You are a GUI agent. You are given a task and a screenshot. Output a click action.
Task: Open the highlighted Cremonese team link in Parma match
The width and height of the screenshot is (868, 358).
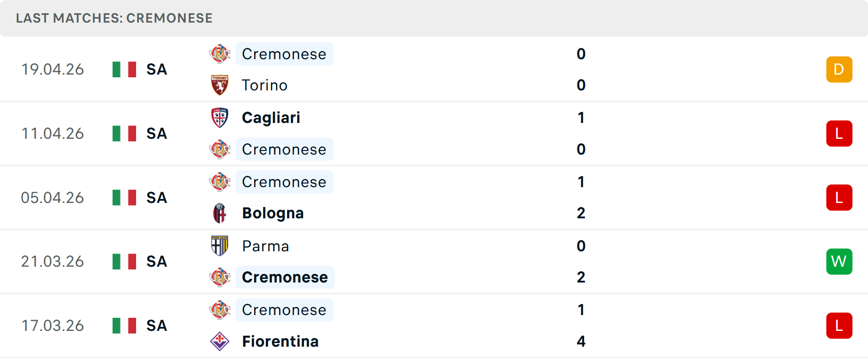tap(284, 277)
